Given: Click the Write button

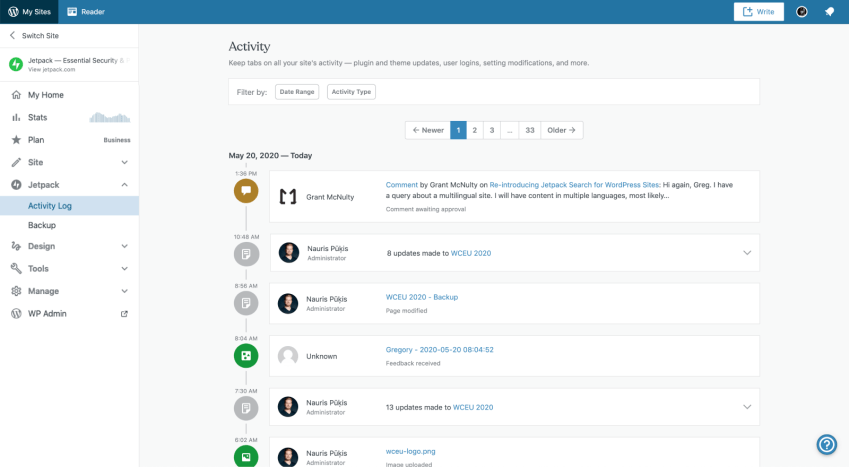Looking at the screenshot, I should (x=758, y=12).
